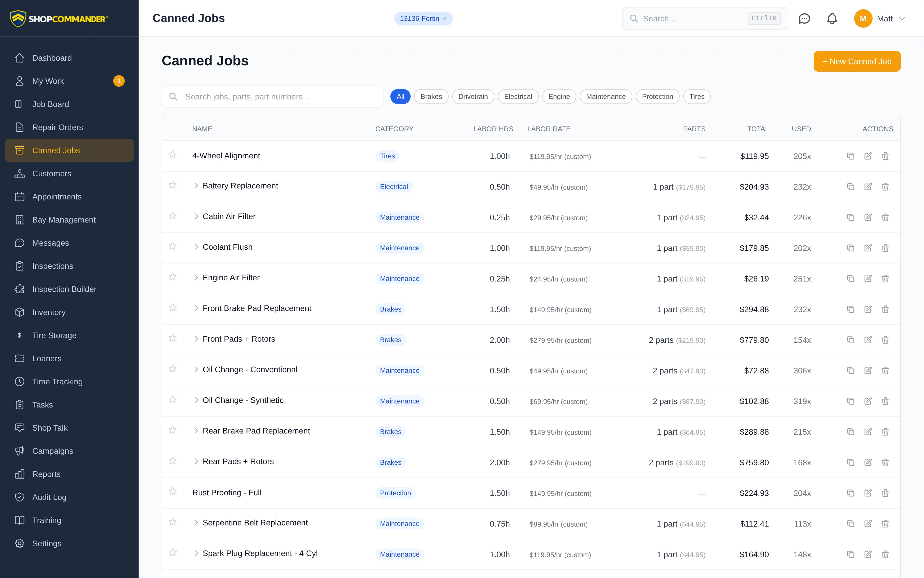Edit the Engine Air Filter job

click(868, 278)
